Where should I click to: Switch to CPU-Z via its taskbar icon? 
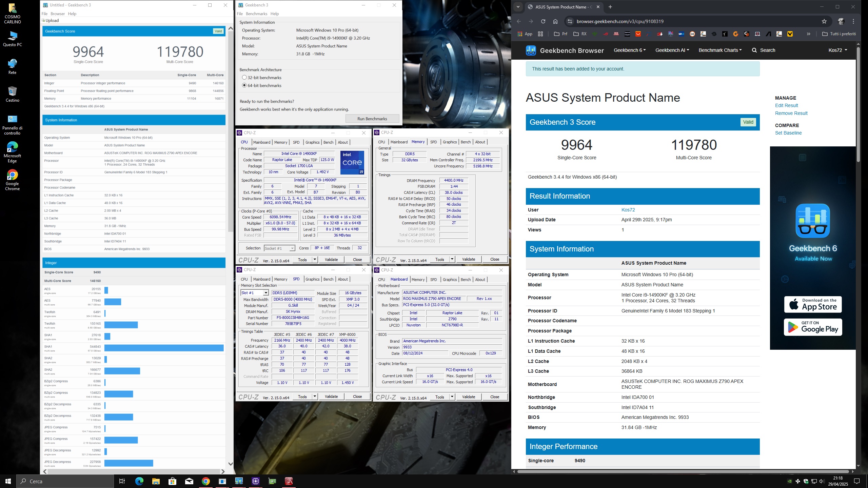[255, 481]
